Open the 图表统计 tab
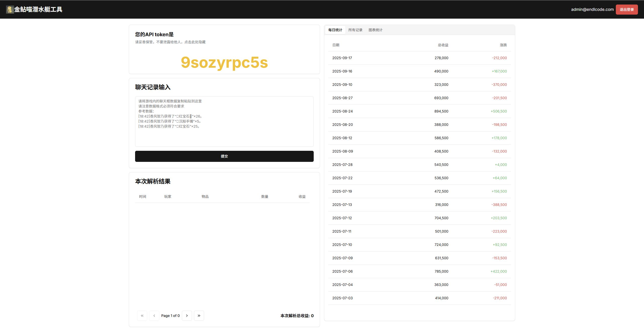 coord(375,30)
